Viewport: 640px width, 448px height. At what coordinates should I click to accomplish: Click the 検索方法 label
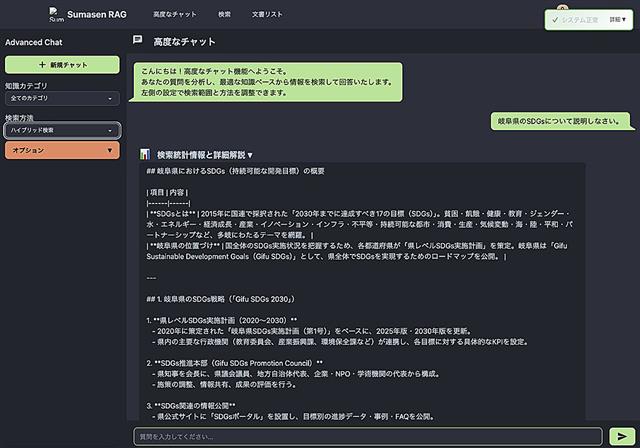(x=19, y=118)
